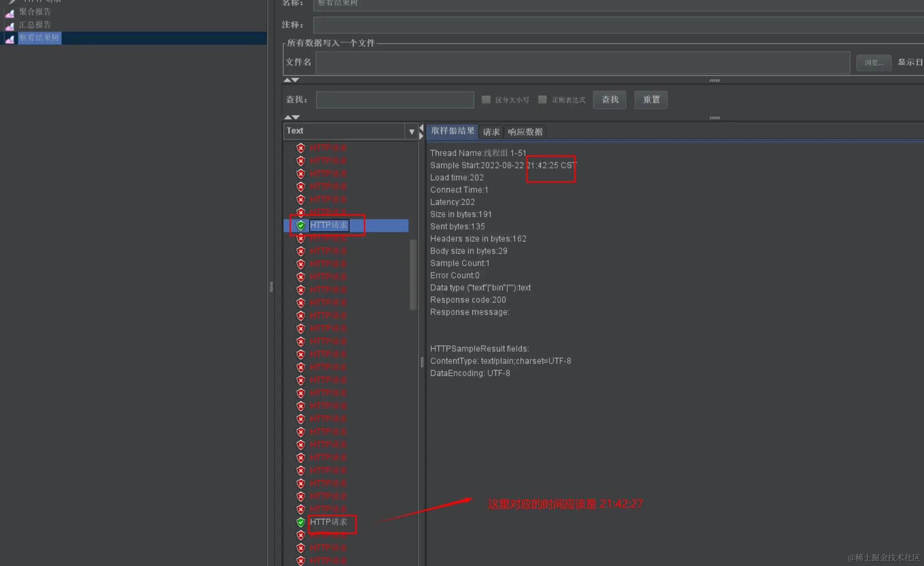This screenshot has width=924, height=566.
Task: Click the red shield just above the lower successful HTTP请求
Action: click(x=300, y=509)
